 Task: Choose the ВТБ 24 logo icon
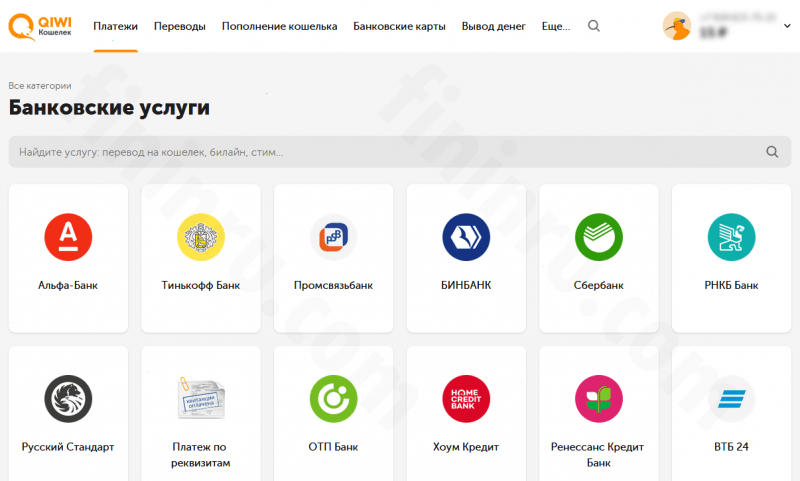[x=732, y=399]
